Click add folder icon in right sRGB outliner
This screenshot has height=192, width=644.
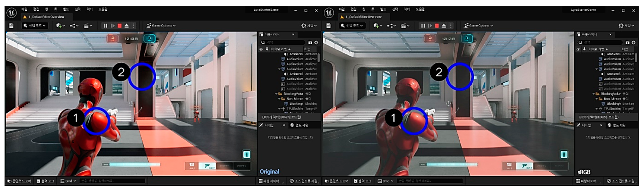[627, 43]
